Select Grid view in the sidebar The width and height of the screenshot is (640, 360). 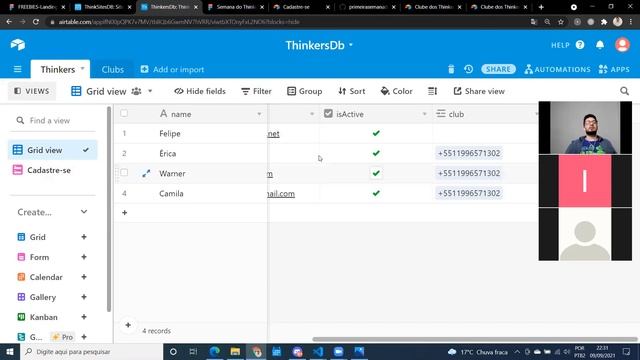[53, 150]
